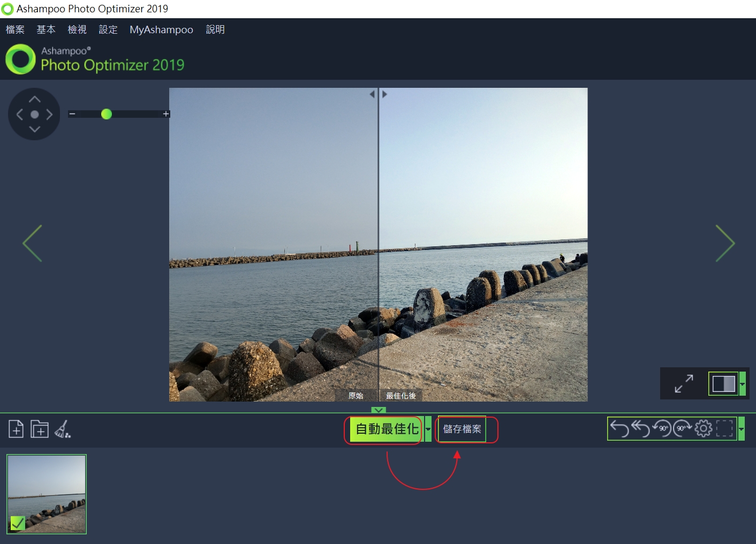This screenshot has width=756, height=544.
Task: Undo all changes with the double arrow
Action: point(640,428)
